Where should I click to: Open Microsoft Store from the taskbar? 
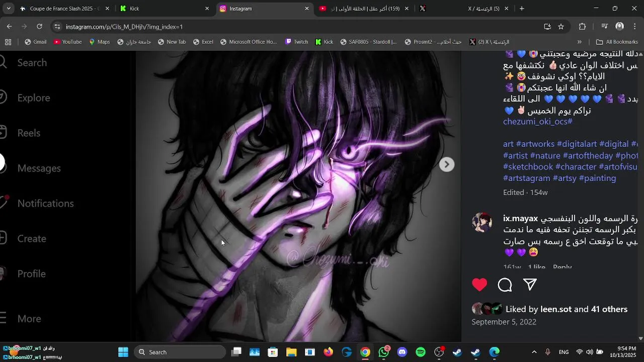(273, 352)
